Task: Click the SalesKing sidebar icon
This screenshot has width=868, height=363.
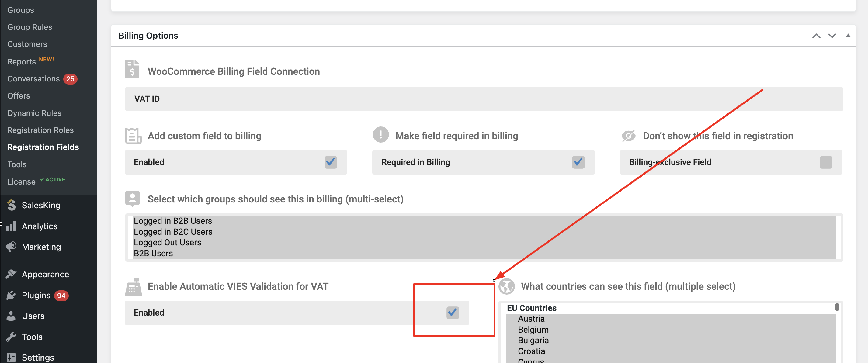Action: coord(12,205)
